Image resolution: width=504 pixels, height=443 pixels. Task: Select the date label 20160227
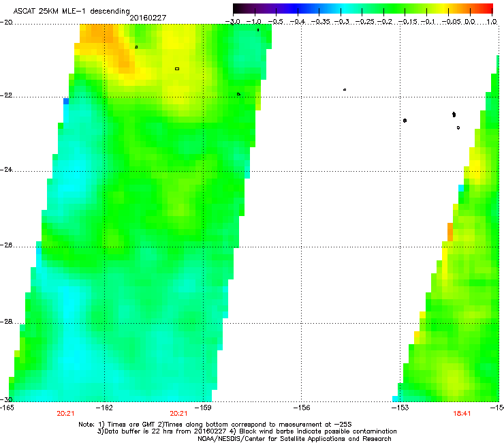pyautogui.click(x=148, y=18)
